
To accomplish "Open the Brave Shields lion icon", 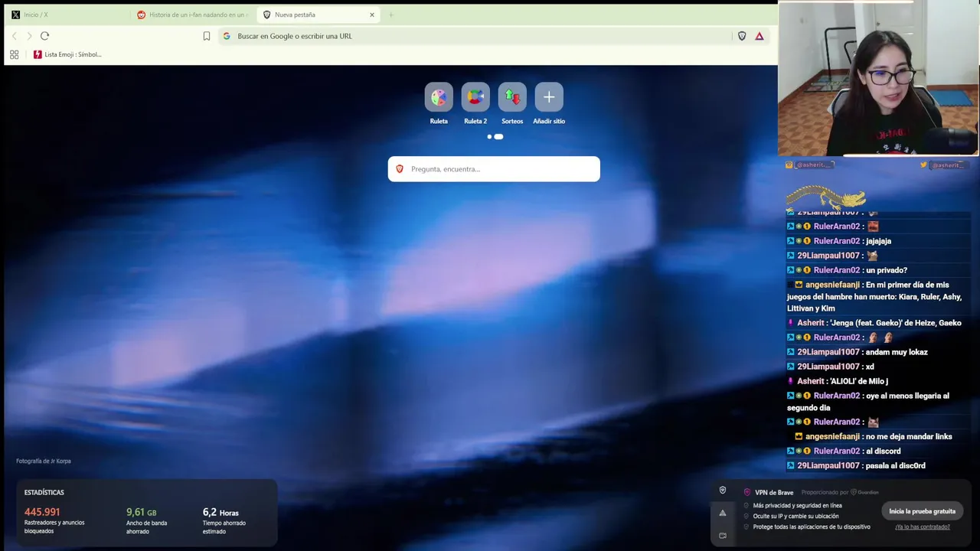I will pos(742,36).
